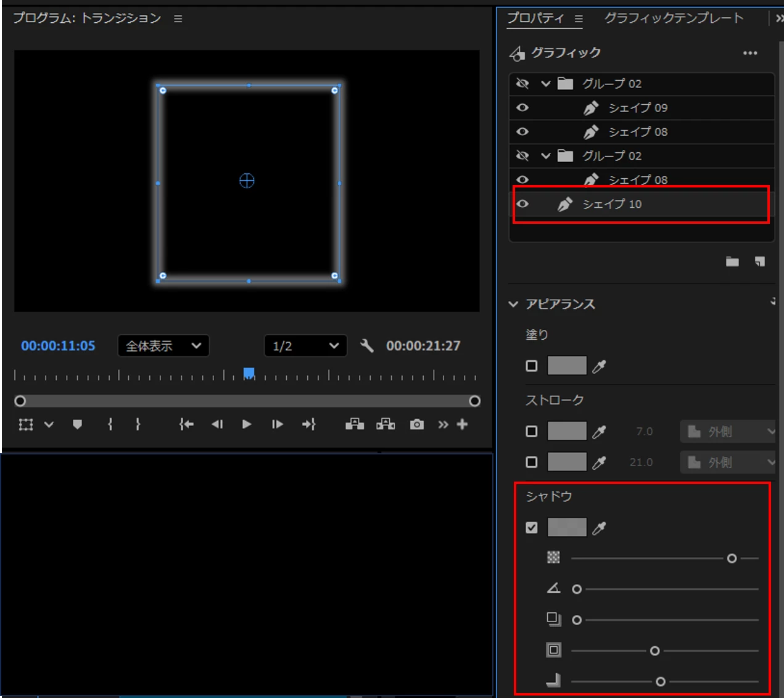This screenshot has height=698, width=784.
Task: Enable the 7.0 stroke checkbox
Action: [532, 431]
